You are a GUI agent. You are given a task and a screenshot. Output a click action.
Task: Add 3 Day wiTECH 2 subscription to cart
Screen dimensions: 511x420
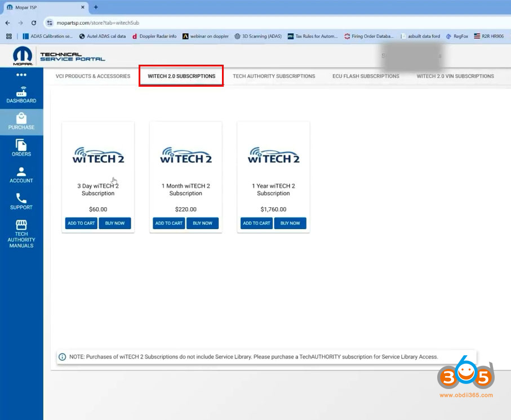coord(81,224)
